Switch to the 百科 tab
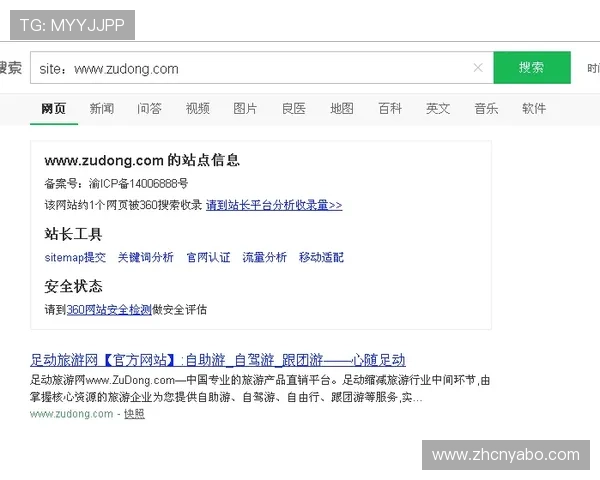Screen dimensions: 600x480 [390, 109]
